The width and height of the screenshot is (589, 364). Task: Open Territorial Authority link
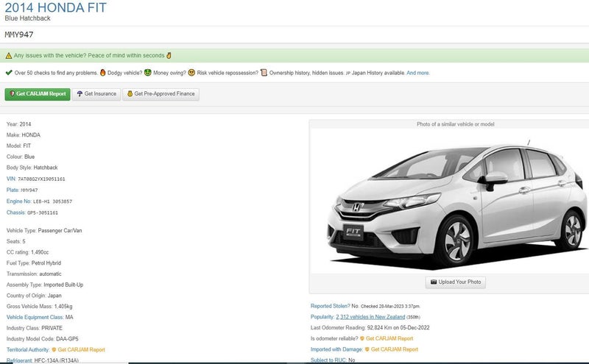click(28, 350)
